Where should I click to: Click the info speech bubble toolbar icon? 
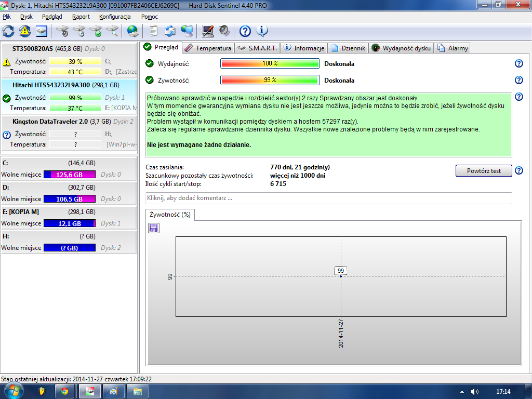[262, 31]
